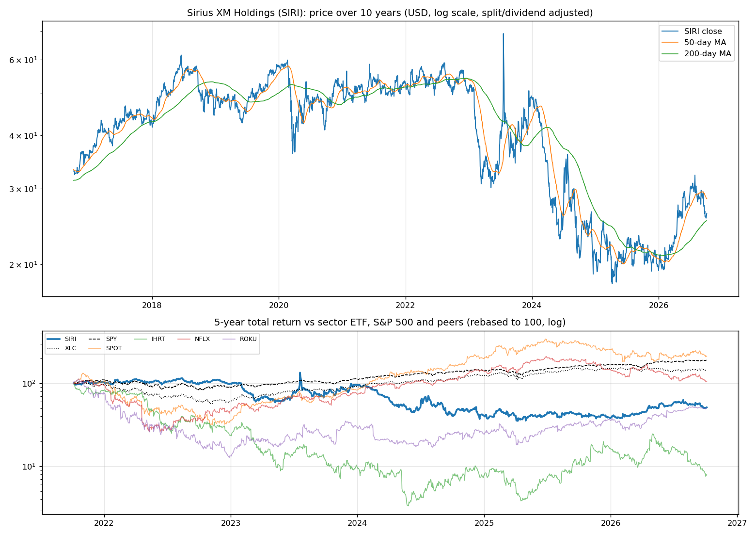Image resolution: width=756 pixels, height=536 pixels.
Task: Click the 5-year total return chart title
Action: point(390,323)
